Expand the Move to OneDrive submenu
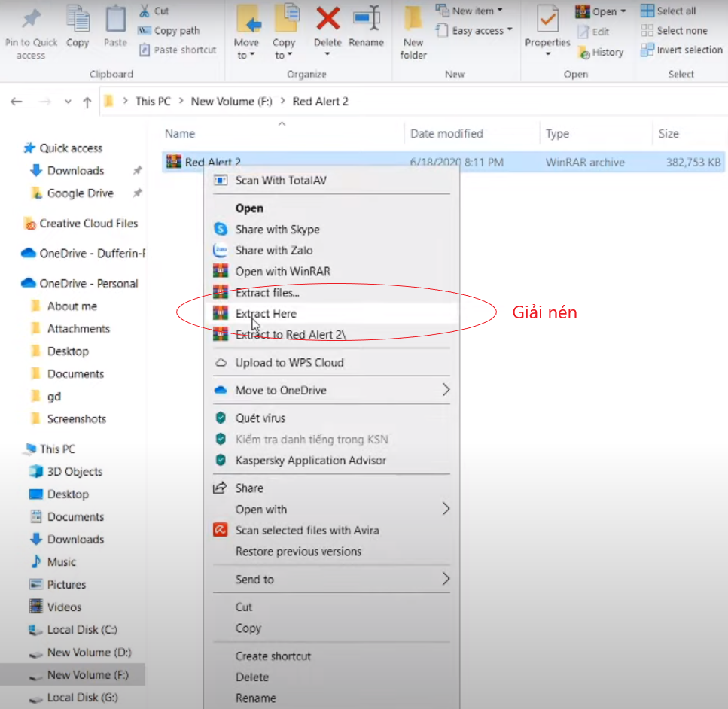This screenshot has height=709, width=728. click(x=331, y=390)
